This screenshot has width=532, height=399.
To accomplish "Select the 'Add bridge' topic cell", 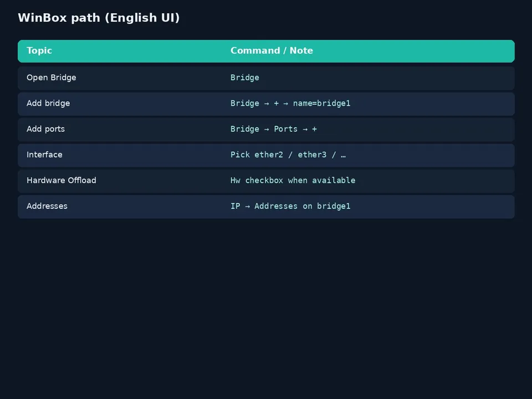I will 49,103.
